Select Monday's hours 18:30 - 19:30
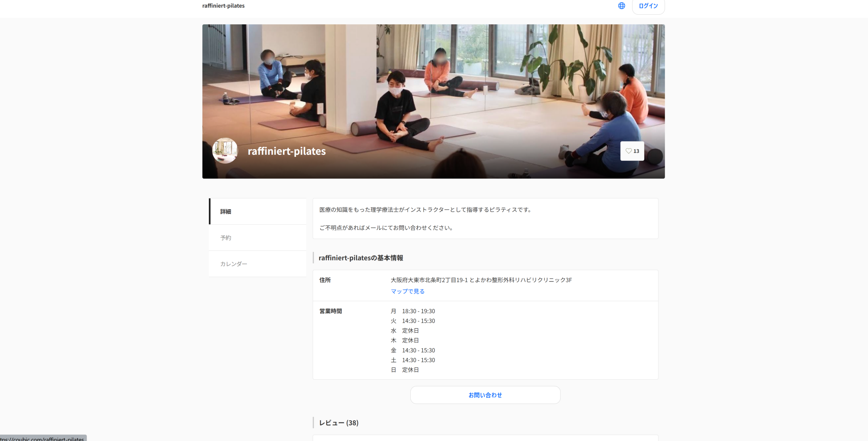This screenshot has width=868, height=441. click(x=418, y=311)
